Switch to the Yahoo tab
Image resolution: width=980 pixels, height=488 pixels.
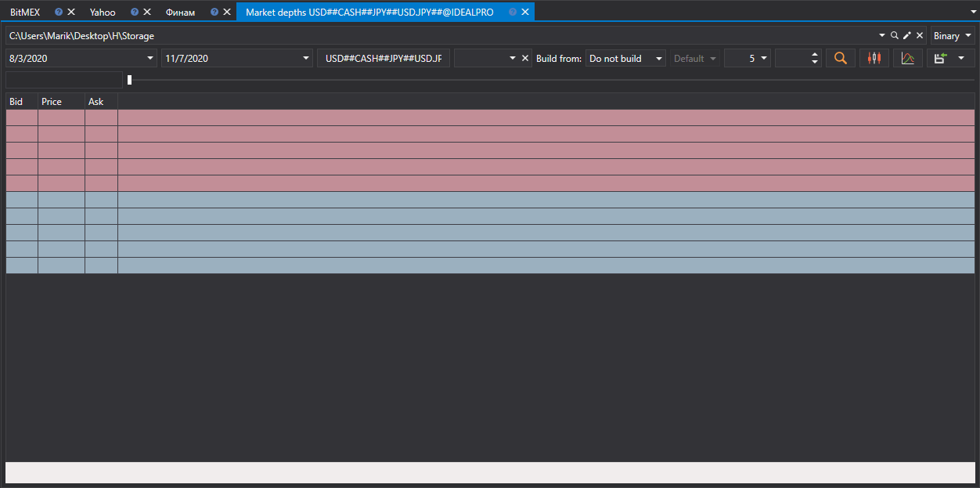(103, 13)
